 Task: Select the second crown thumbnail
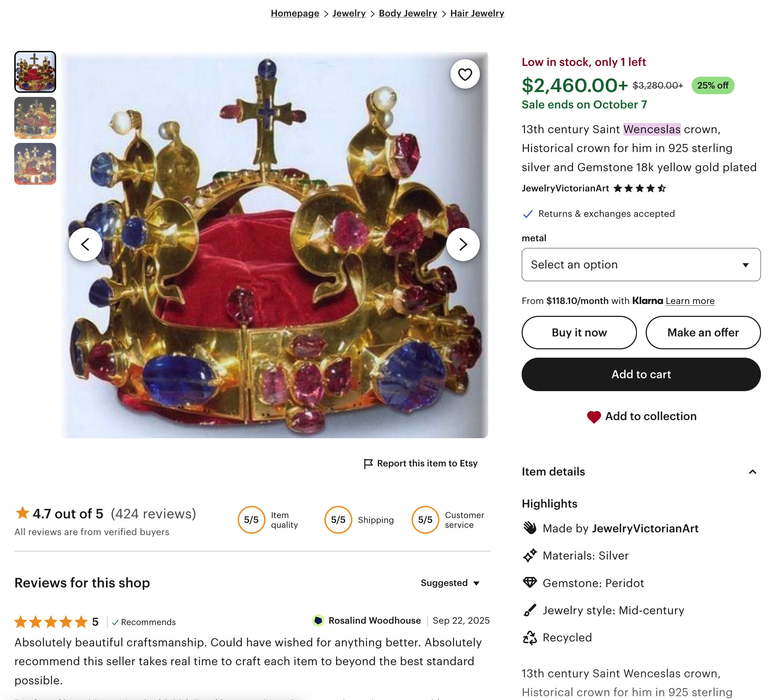(35, 118)
